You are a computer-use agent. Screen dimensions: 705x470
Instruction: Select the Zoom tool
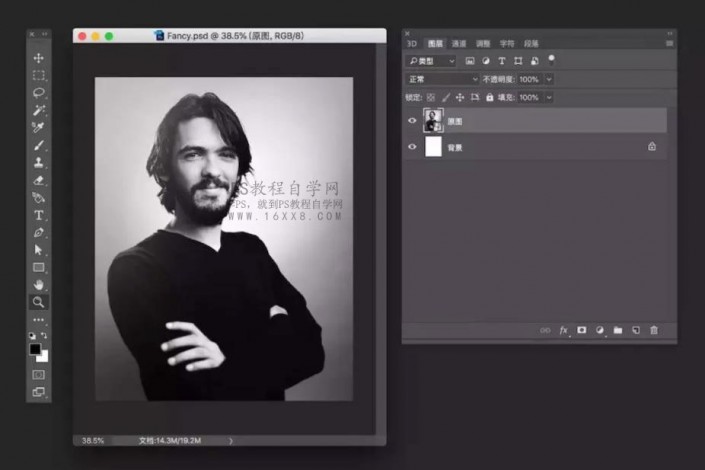39,302
